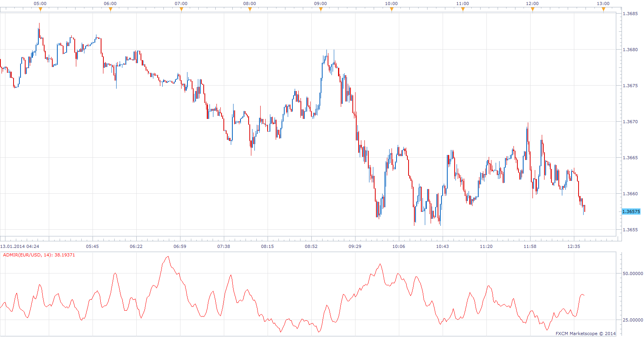Click the 1.3685 price axis label
644x337 pixels.
tap(630, 14)
